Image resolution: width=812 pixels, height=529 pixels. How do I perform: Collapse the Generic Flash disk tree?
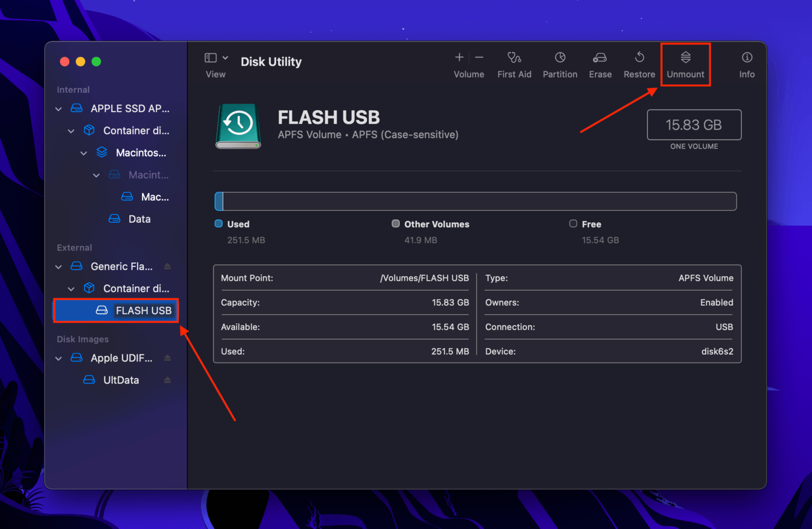coord(59,267)
